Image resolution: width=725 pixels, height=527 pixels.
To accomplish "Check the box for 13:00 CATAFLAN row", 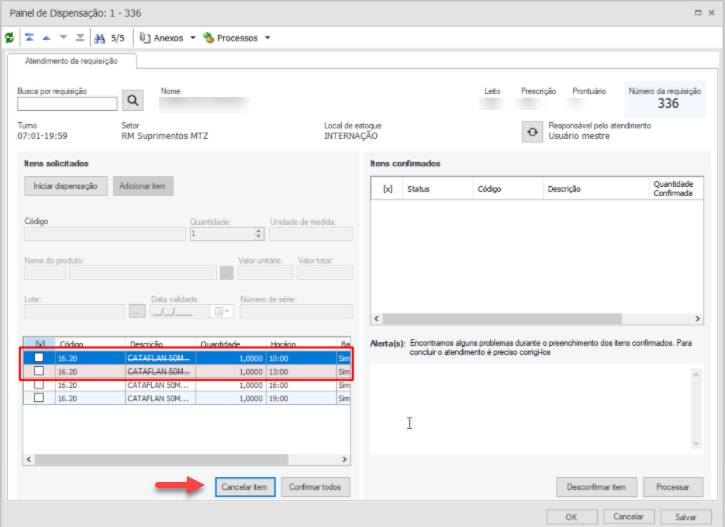I will click(x=39, y=371).
